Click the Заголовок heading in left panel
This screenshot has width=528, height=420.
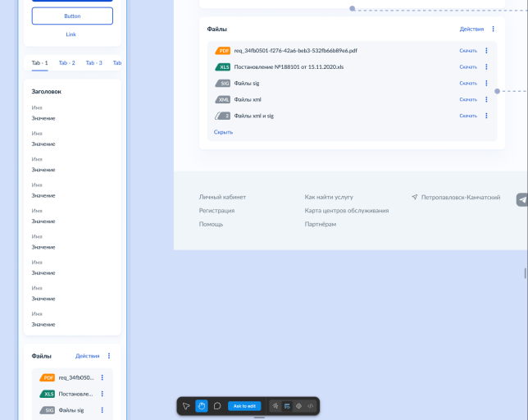pyautogui.click(x=47, y=92)
